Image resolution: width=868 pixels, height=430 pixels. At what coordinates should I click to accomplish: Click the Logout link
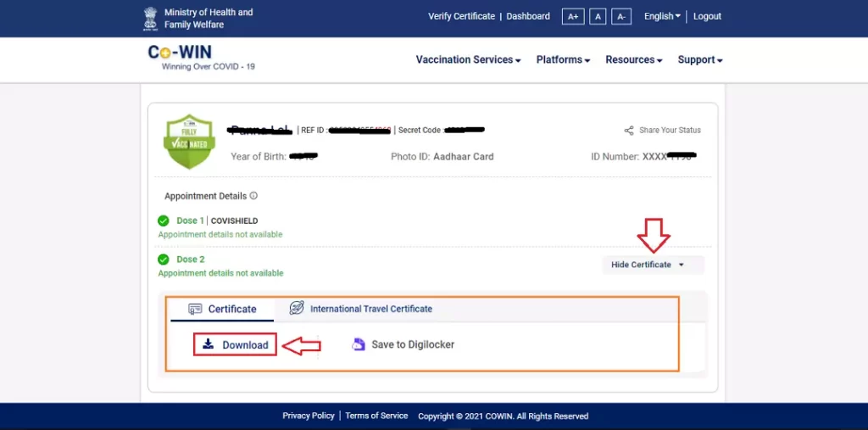(x=707, y=17)
